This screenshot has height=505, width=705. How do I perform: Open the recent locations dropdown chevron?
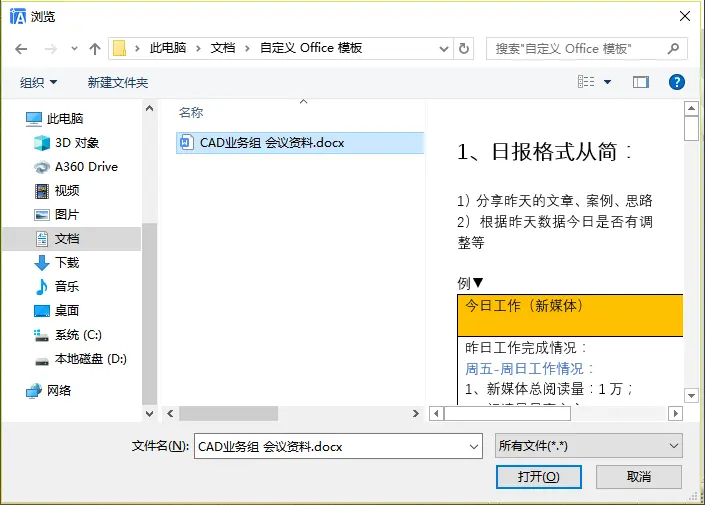74,49
